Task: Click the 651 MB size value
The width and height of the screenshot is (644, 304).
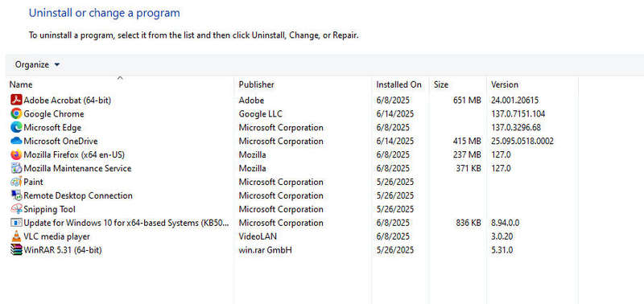Action: (467, 100)
